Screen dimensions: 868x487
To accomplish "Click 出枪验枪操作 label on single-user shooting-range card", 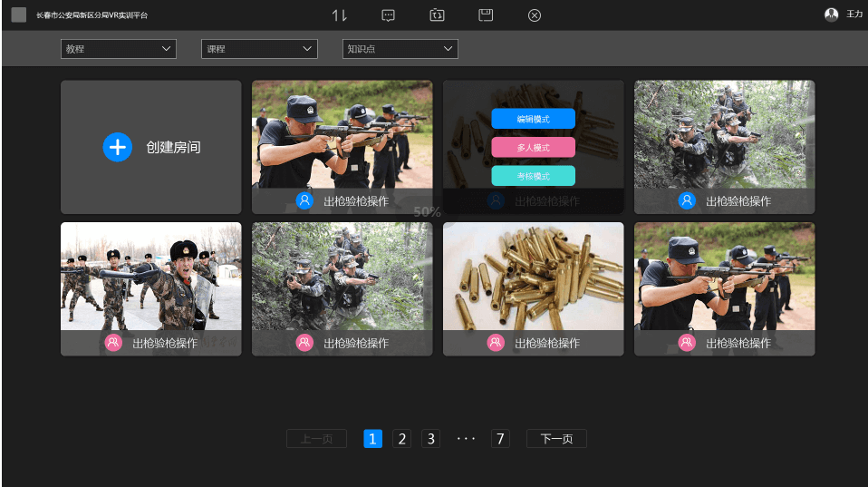I will pyautogui.click(x=356, y=201).
